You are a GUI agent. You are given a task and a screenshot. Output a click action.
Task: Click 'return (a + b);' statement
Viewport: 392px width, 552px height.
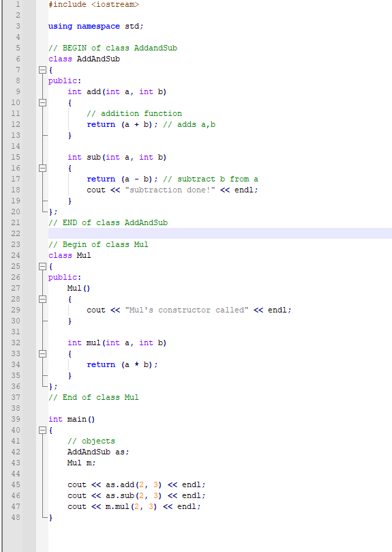[x=122, y=124]
